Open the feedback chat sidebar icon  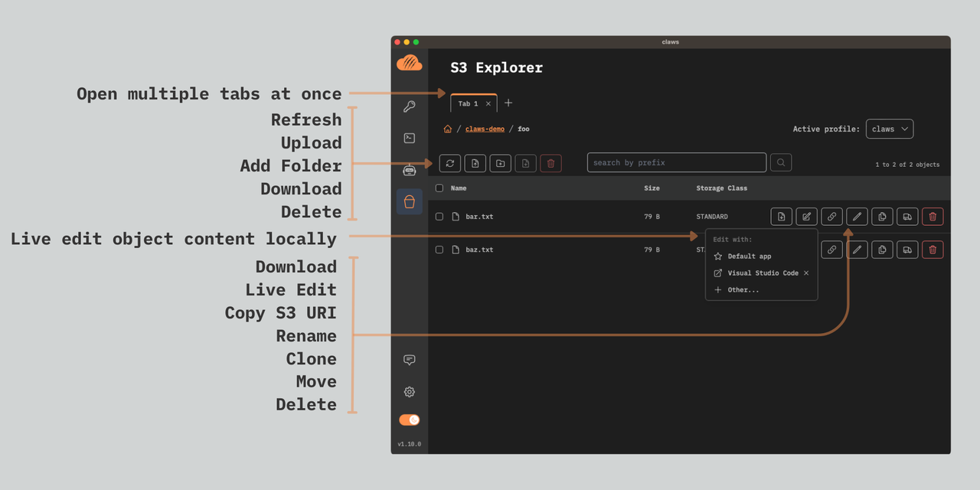pyautogui.click(x=410, y=360)
